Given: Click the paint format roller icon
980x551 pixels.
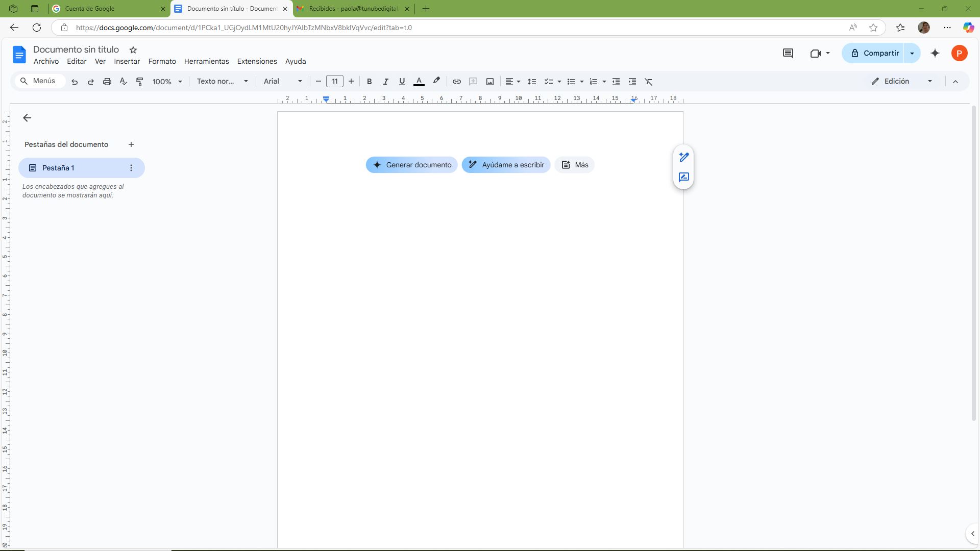Looking at the screenshot, I should tap(139, 82).
